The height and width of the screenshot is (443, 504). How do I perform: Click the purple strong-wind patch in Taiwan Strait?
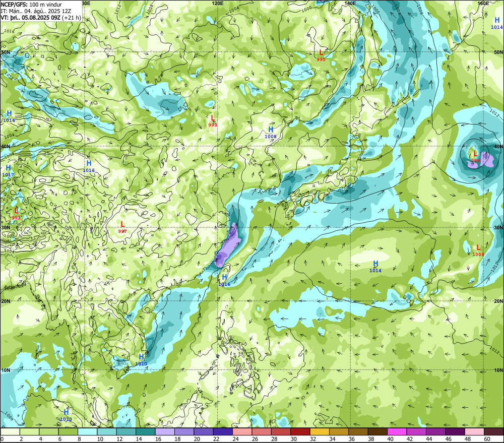228,246
